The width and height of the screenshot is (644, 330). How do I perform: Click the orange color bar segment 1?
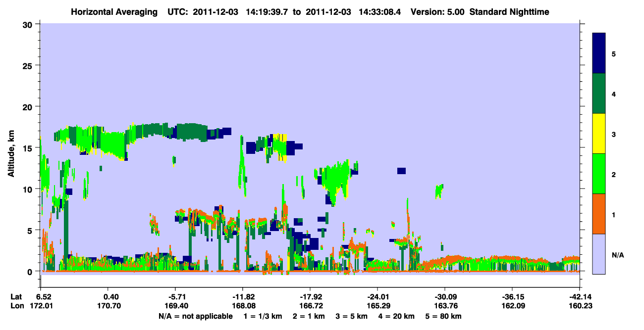pyautogui.click(x=599, y=214)
